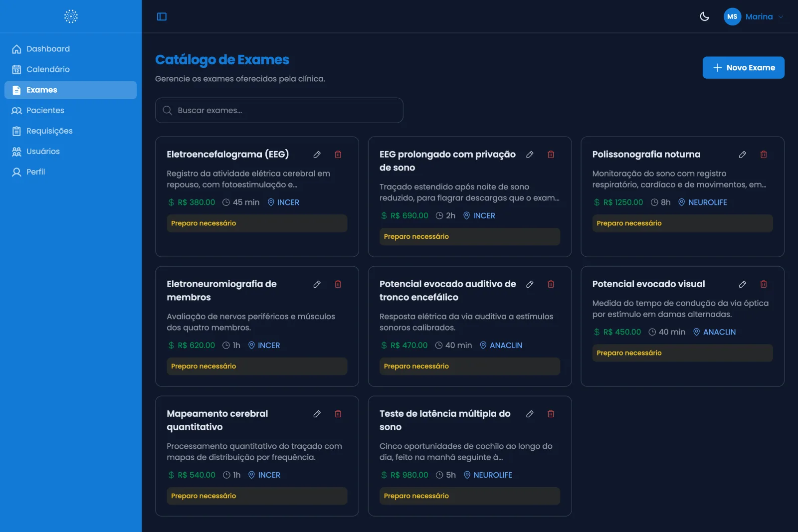This screenshot has width=798, height=532.
Task: Click the app logo in the sidebar
Action: point(71,16)
